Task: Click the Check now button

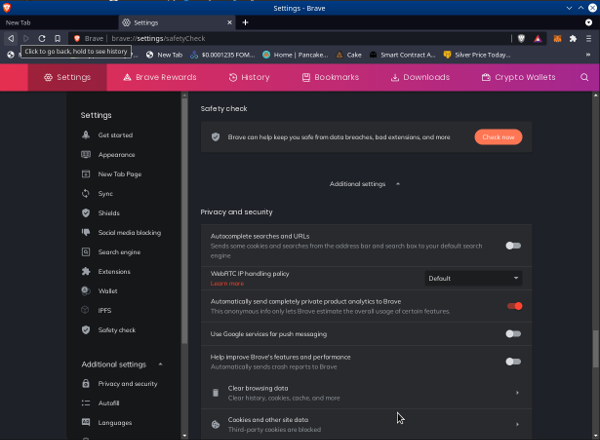Action: [498, 137]
